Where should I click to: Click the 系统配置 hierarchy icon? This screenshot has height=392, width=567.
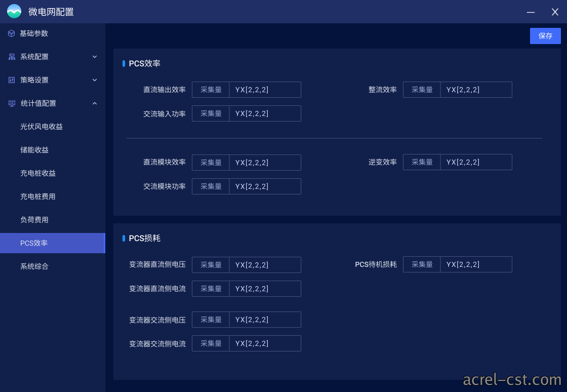pos(12,57)
